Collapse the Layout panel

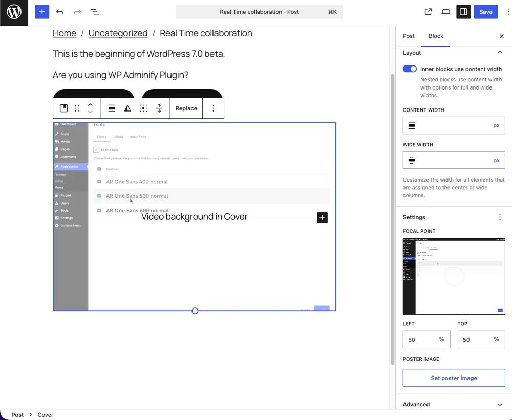[454, 53]
